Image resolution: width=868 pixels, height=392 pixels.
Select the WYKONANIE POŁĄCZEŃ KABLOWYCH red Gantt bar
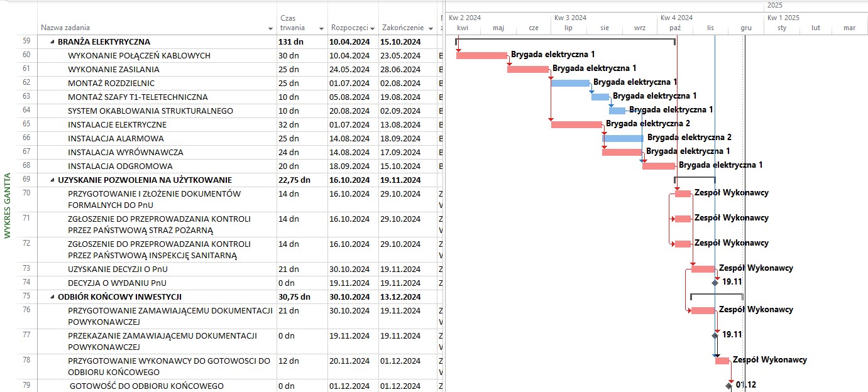pos(481,55)
